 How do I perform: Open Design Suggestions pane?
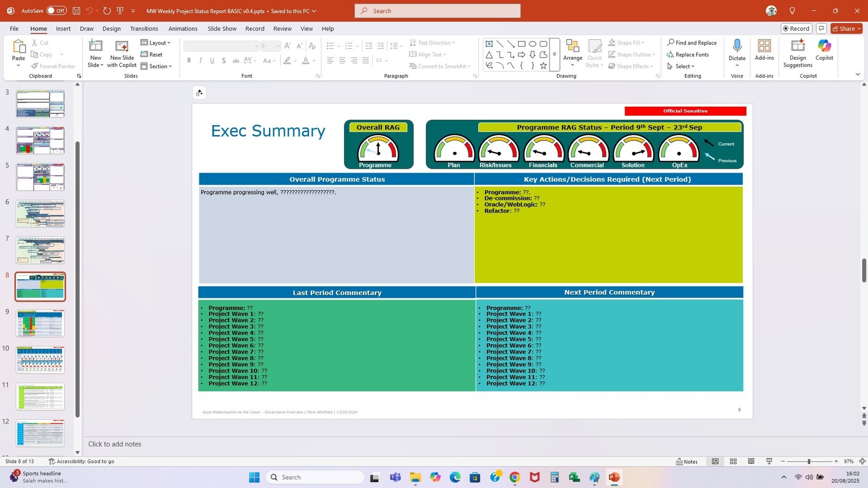click(797, 53)
